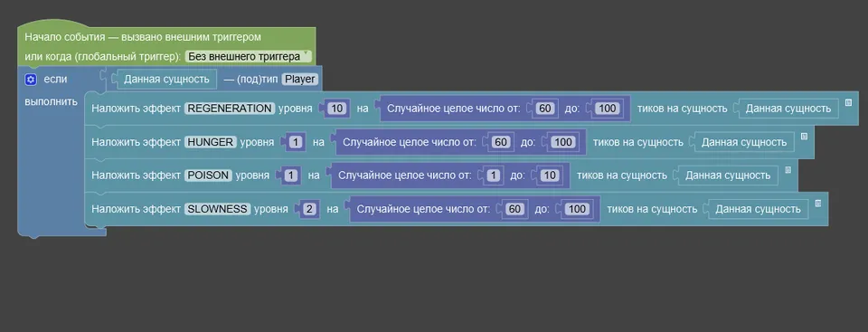
Task: Click 'Наложить эффект' label on SLOWNESS block
Action: click(137, 210)
